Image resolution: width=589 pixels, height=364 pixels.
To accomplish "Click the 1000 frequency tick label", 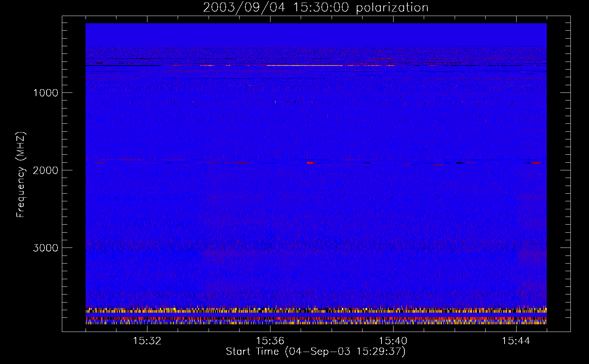I will (x=46, y=93).
